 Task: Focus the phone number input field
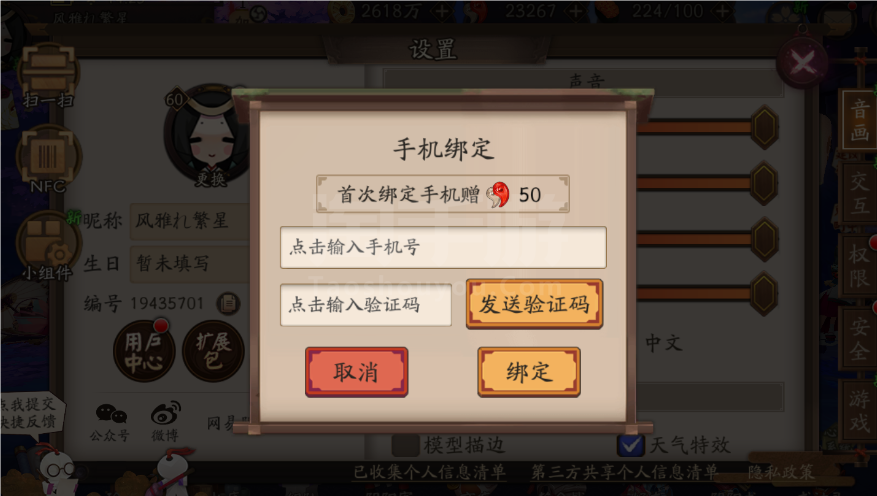[x=443, y=247]
